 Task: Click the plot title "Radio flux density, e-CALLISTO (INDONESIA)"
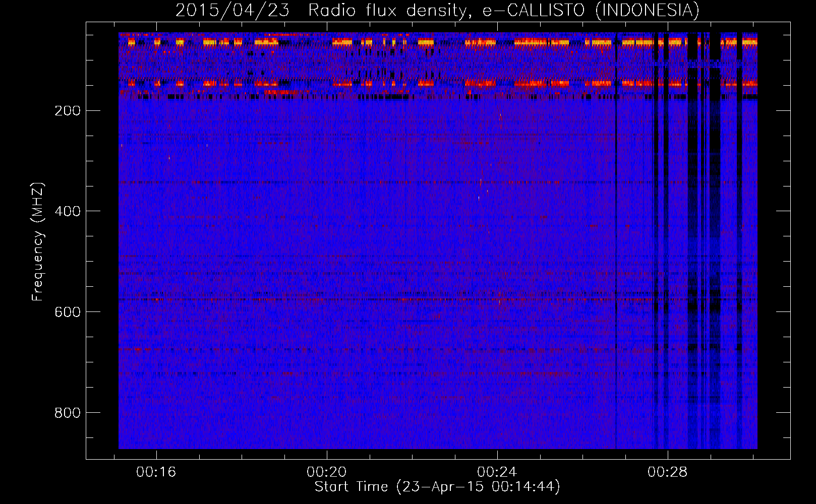[x=504, y=11]
